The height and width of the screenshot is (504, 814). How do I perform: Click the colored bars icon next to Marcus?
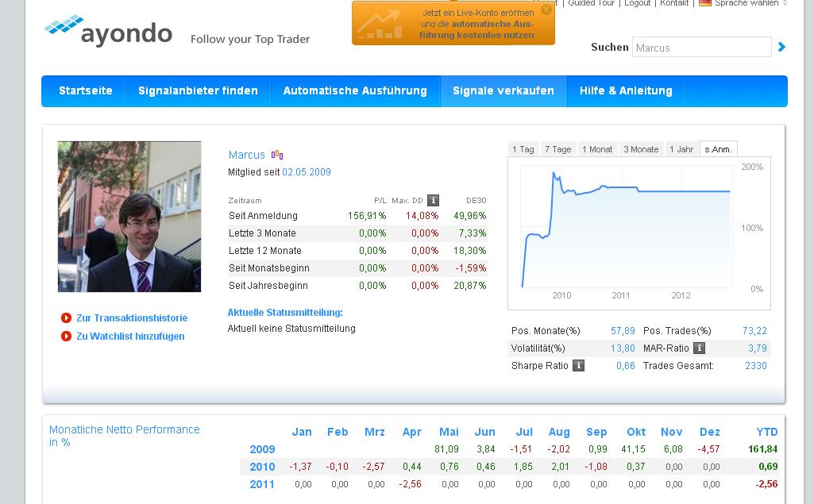(x=277, y=155)
